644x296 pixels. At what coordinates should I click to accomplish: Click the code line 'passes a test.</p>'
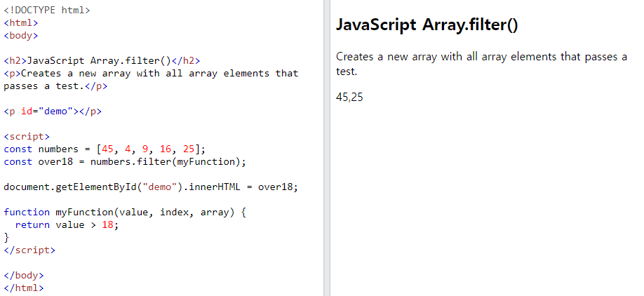[x=55, y=86]
